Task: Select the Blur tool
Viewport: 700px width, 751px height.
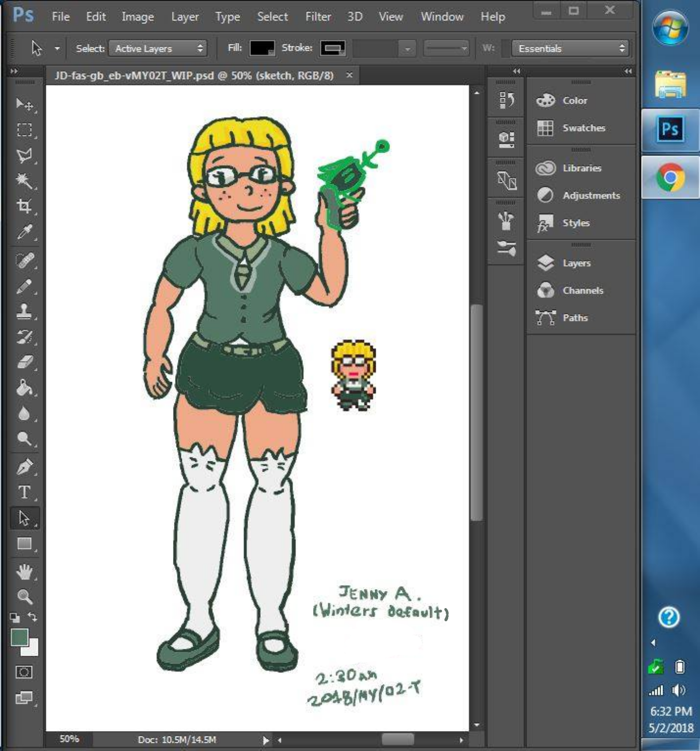Action: 24,414
